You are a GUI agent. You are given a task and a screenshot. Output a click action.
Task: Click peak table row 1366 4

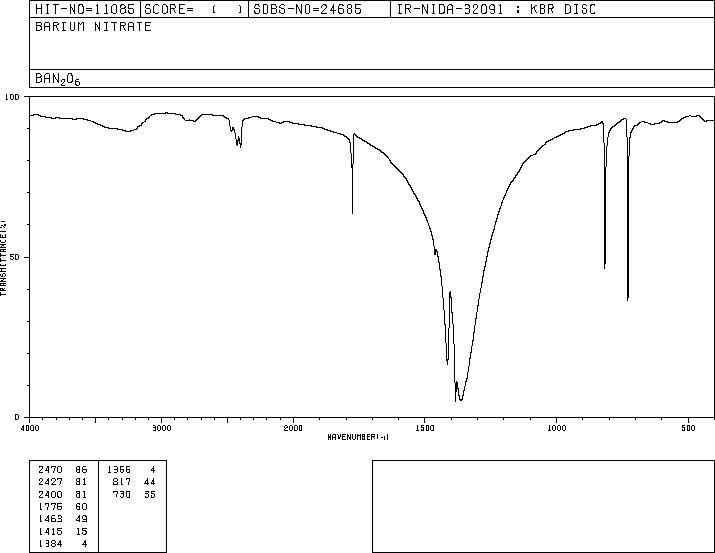pos(131,470)
